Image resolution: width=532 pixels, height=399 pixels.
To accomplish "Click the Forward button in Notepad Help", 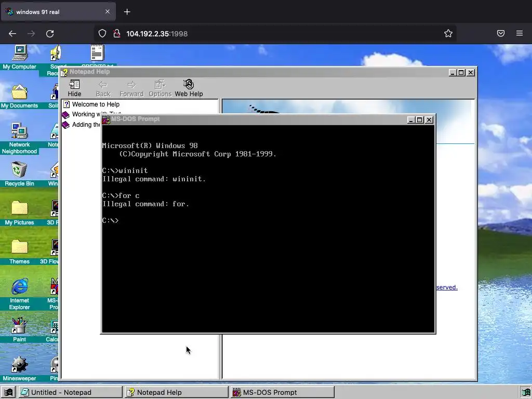I will 131,88.
